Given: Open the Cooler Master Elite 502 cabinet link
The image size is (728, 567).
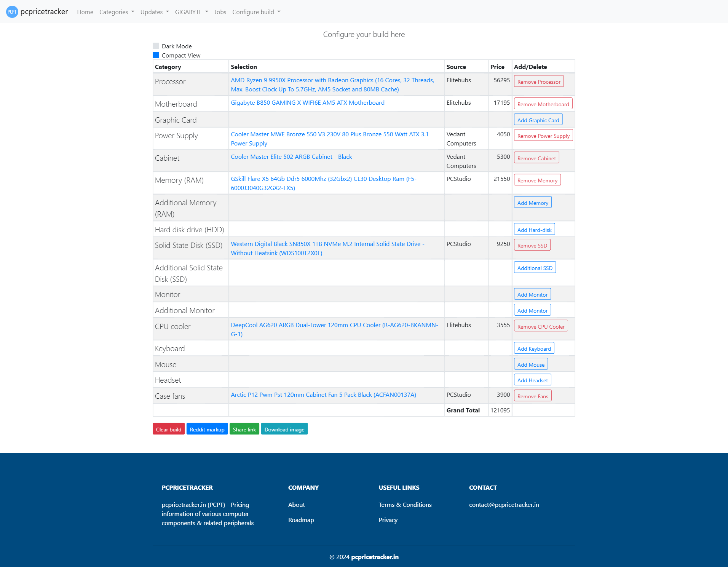Looking at the screenshot, I should [291, 157].
